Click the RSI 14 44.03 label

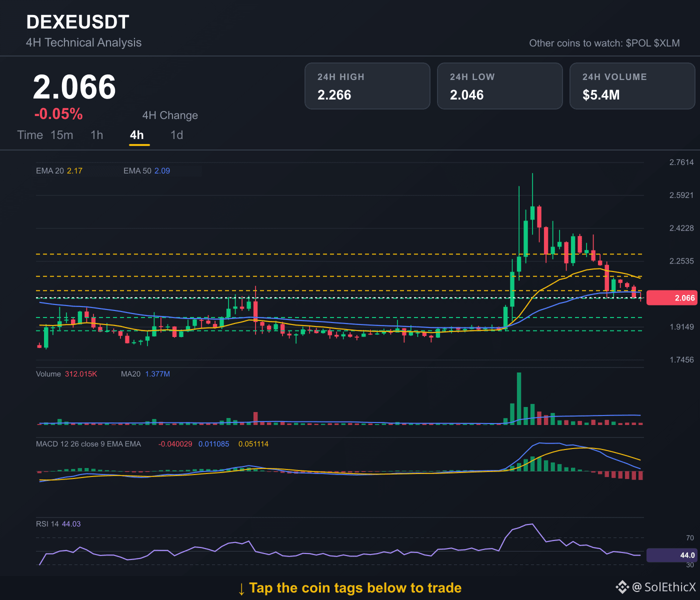point(58,524)
